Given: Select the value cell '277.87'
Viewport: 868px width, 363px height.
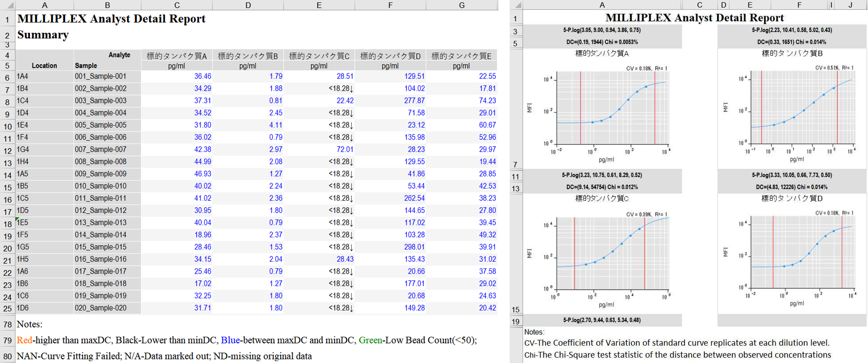Looking at the screenshot, I should pyautogui.click(x=390, y=101).
